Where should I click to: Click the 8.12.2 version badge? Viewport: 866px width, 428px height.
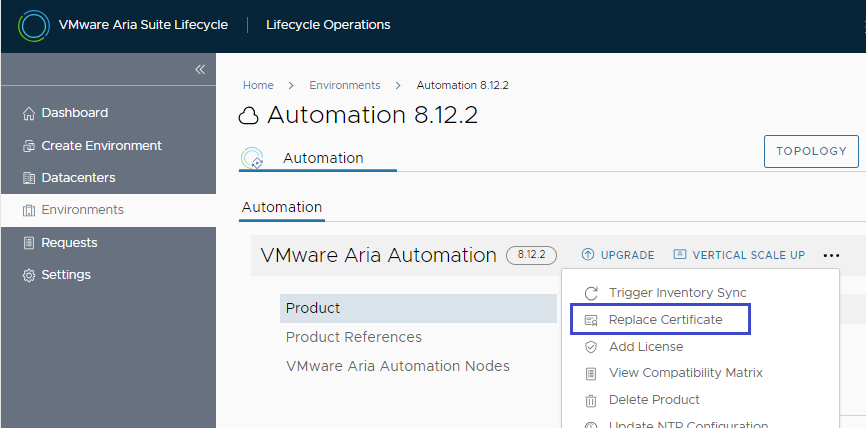click(x=531, y=255)
